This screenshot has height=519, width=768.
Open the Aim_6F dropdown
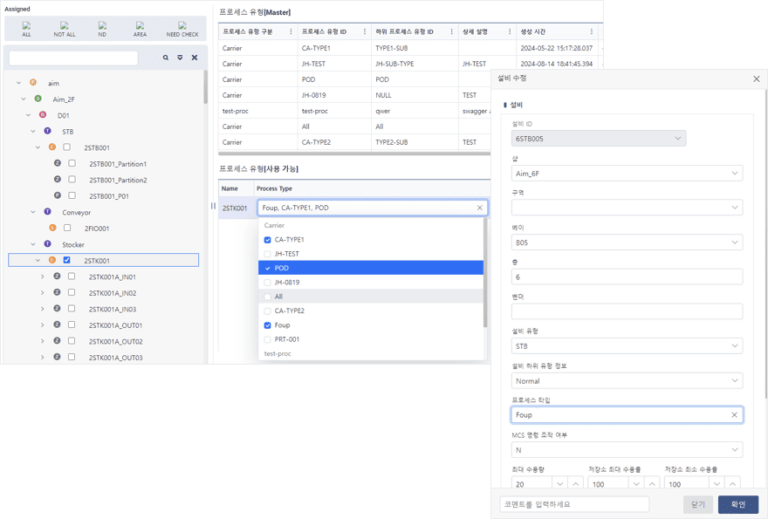626,173
